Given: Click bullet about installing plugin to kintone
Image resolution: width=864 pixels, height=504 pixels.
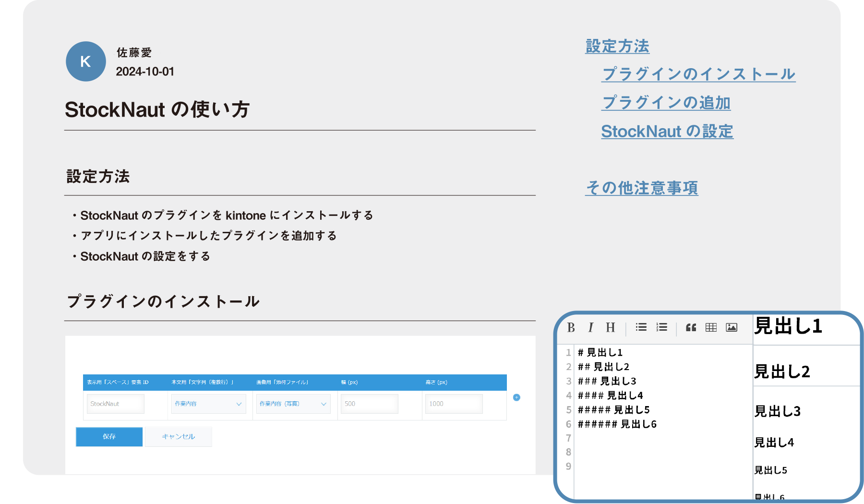Looking at the screenshot, I should point(227,215).
